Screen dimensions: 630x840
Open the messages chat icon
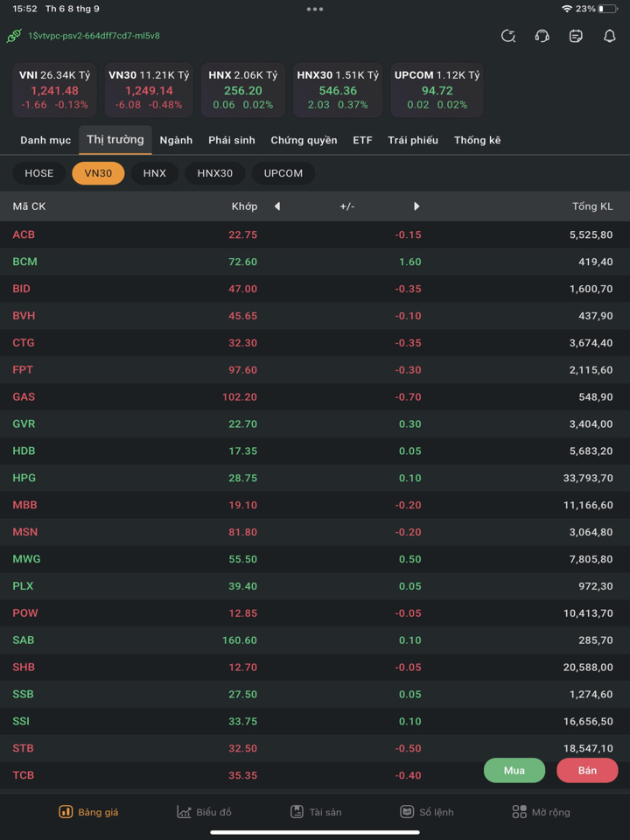pyautogui.click(x=576, y=36)
